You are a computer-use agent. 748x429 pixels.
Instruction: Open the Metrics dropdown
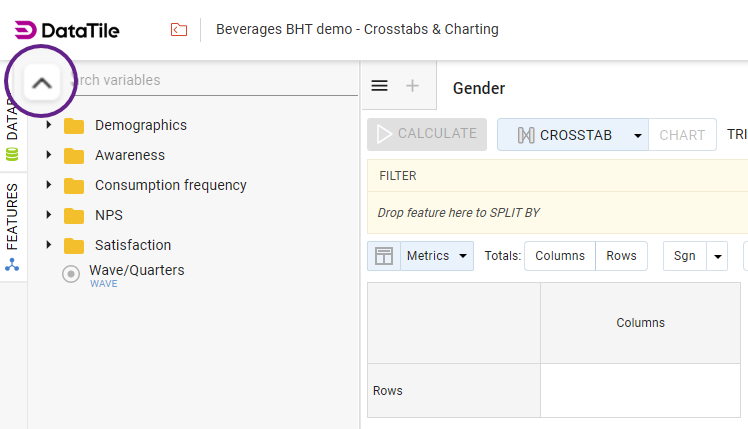437,256
